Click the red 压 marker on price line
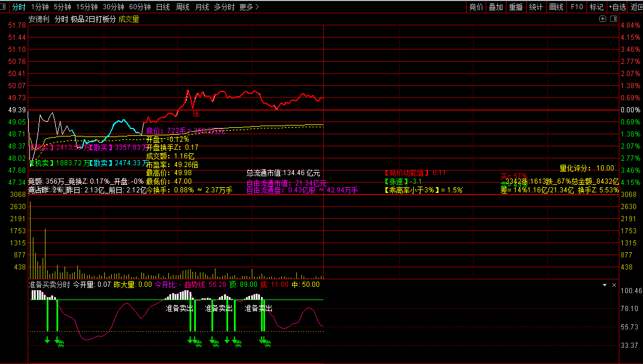This screenshot has height=364, width=643. coord(196,113)
